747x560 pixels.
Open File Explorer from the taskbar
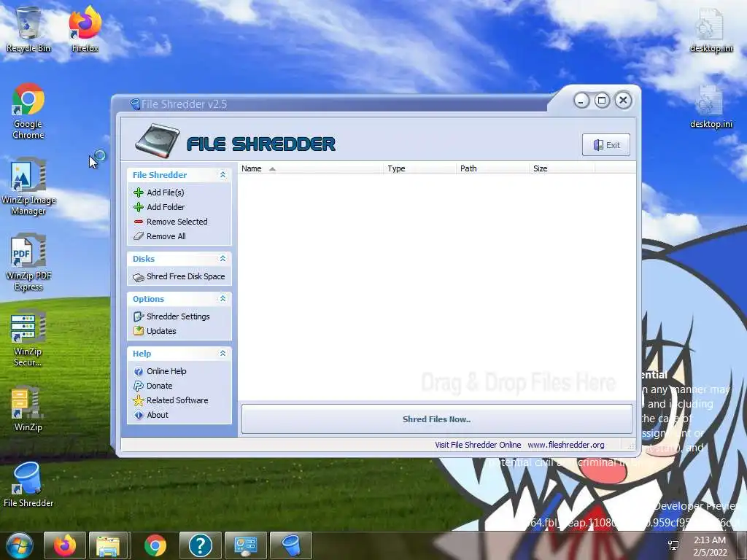[x=108, y=545]
